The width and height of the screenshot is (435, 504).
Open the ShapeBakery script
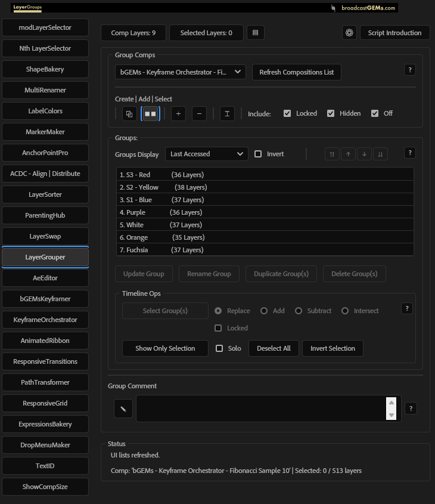pyautogui.click(x=45, y=69)
